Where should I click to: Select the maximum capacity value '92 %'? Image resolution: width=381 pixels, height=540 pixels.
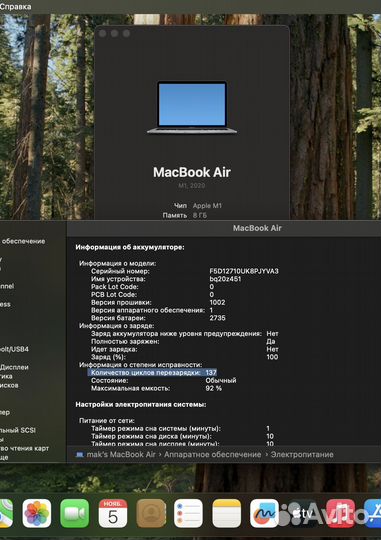click(214, 388)
